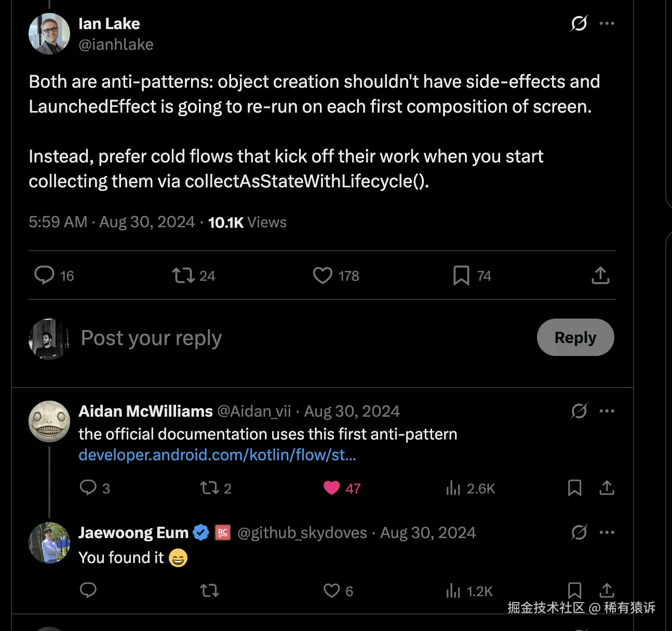The height and width of the screenshot is (631, 672).
Task: Unlike Aidan McWilliams' reply
Action: 332,488
